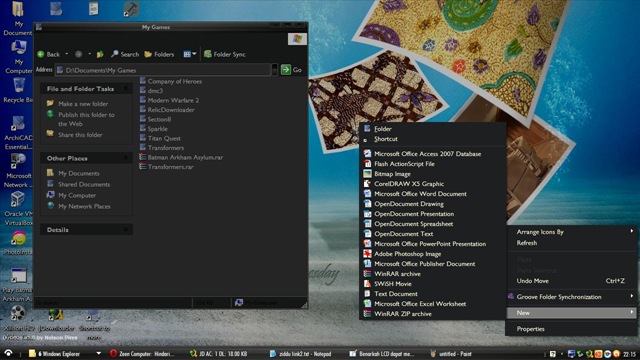This screenshot has width=640, height=360.
Task: Choose Folder in the New submenu
Action: click(x=433, y=129)
